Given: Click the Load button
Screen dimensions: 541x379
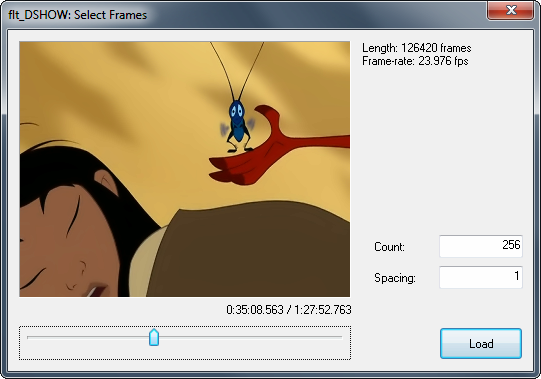Looking at the screenshot, I should coord(481,343).
